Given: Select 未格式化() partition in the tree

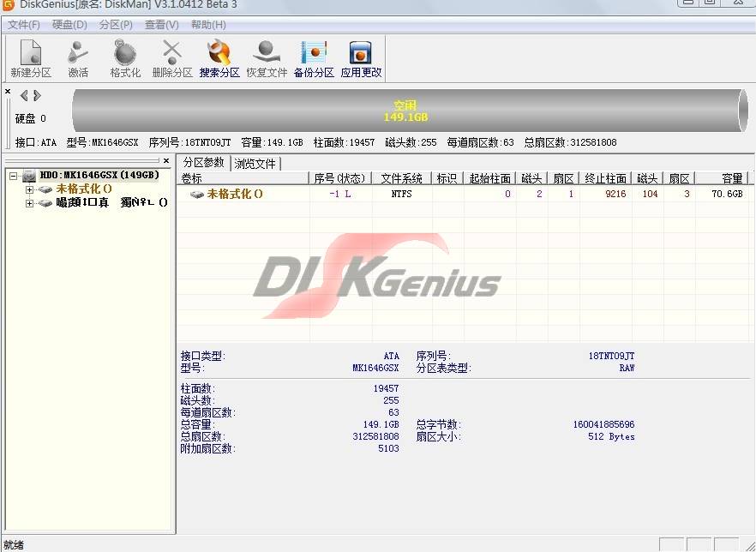Looking at the screenshot, I should click(x=84, y=189).
